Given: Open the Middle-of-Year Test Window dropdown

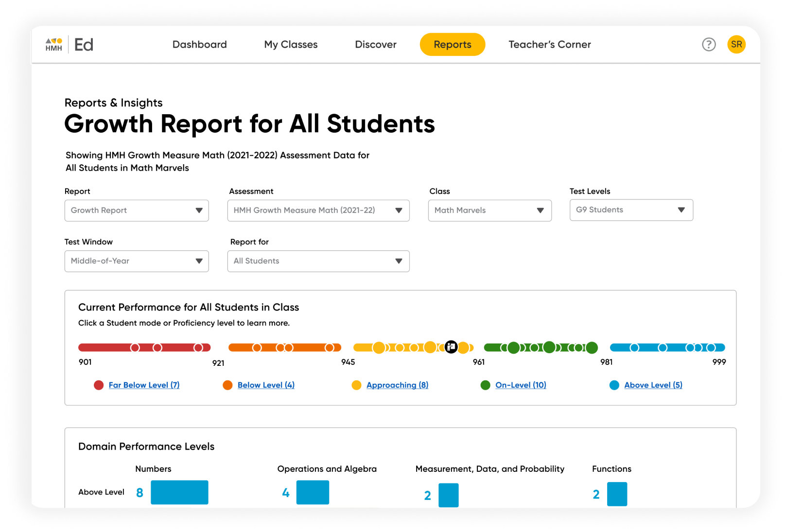Looking at the screenshot, I should tap(137, 261).
